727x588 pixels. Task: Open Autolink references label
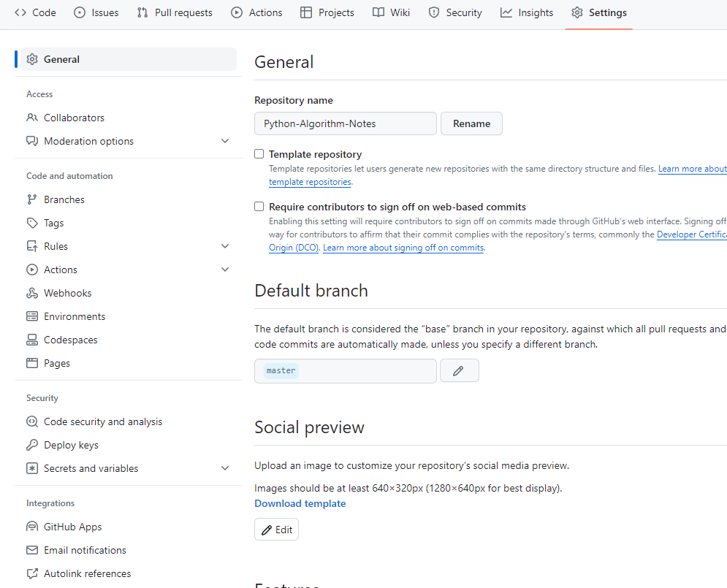click(x=87, y=573)
